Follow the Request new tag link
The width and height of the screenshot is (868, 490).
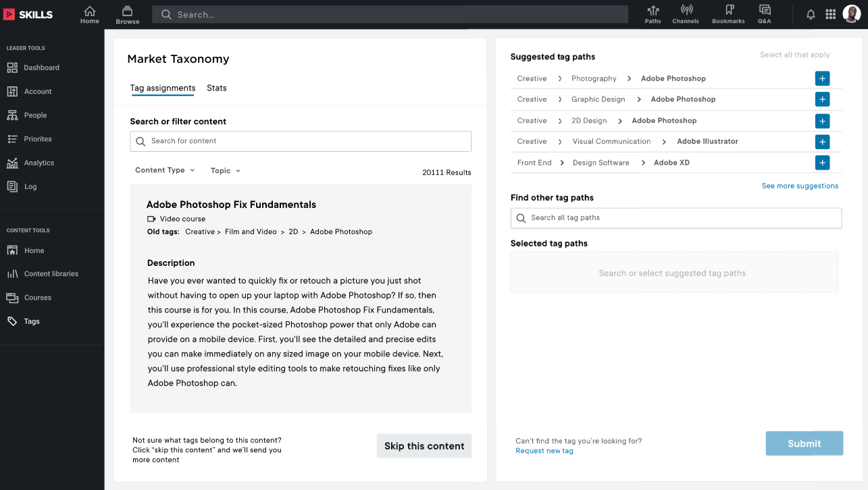pyautogui.click(x=544, y=451)
